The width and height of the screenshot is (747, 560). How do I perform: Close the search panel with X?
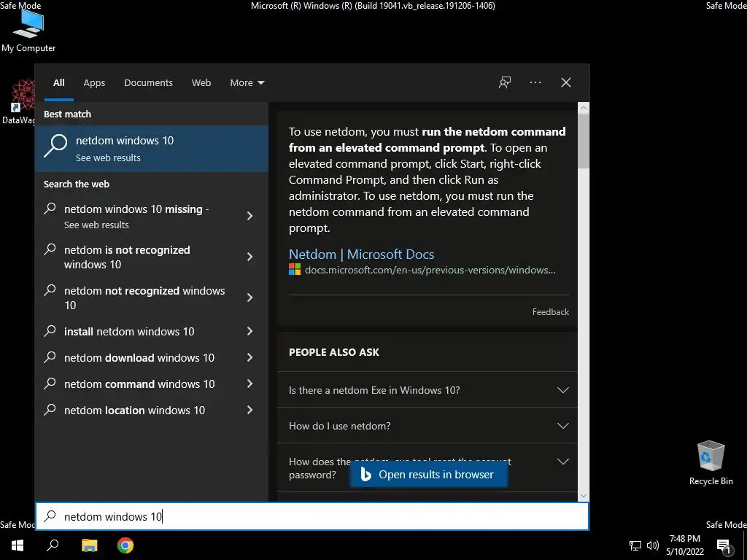(566, 83)
